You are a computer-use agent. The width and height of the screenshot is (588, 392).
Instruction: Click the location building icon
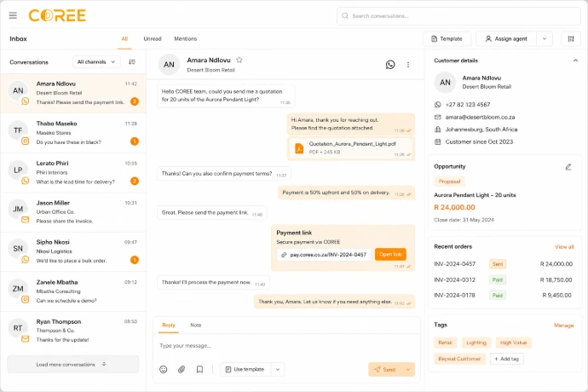tap(438, 130)
